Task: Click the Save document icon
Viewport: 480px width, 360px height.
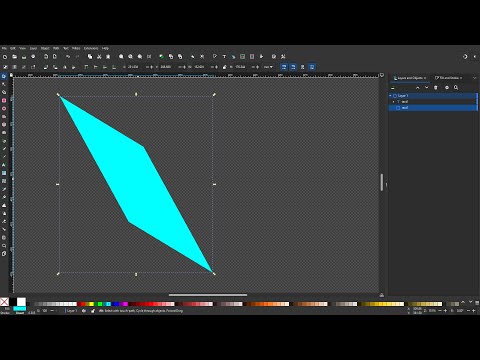Action: pos(24,57)
